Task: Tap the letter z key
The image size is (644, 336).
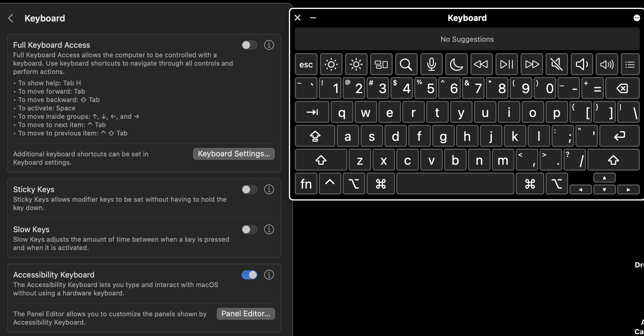Action: (360, 160)
